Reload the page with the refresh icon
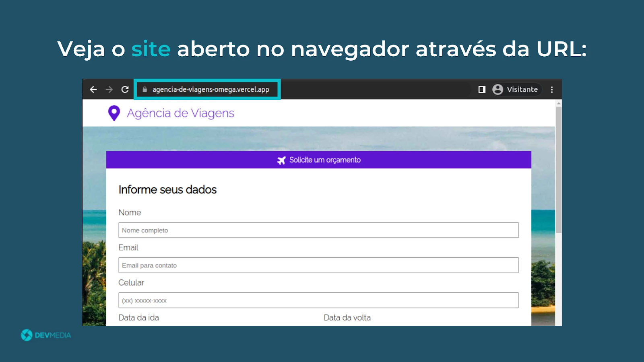The width and height of the screenshot is (644, 362). [124, 89]
